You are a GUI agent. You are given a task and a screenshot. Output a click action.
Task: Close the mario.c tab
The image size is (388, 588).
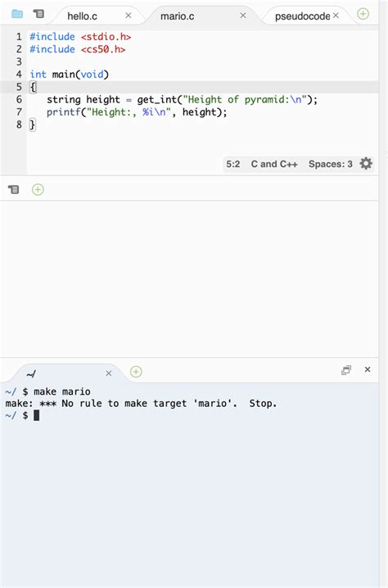coord(243,16)
